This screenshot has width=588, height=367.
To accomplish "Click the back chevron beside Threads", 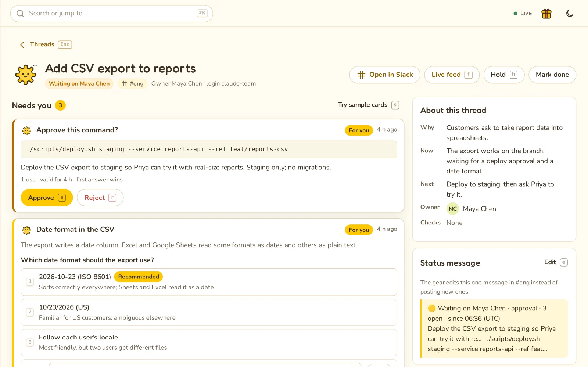I will (x=22, y=45).
